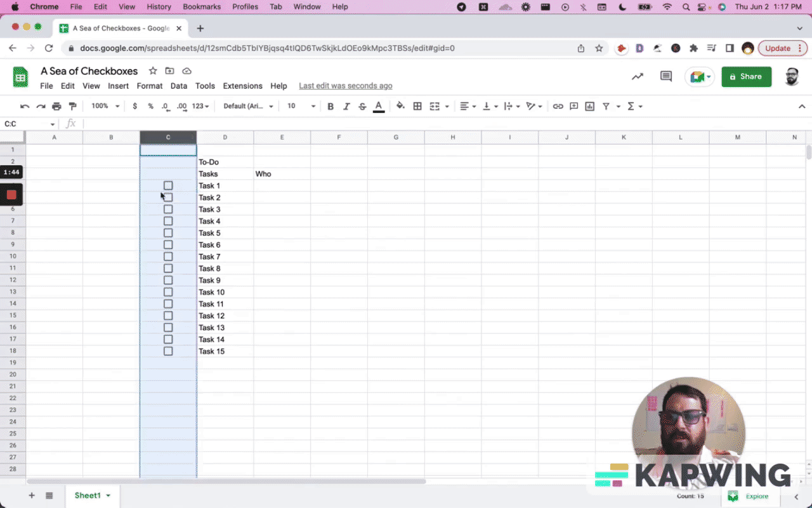Open the File menu in Sheets
Viewport: 812px width, 508px height.
[x=46, y=86]
